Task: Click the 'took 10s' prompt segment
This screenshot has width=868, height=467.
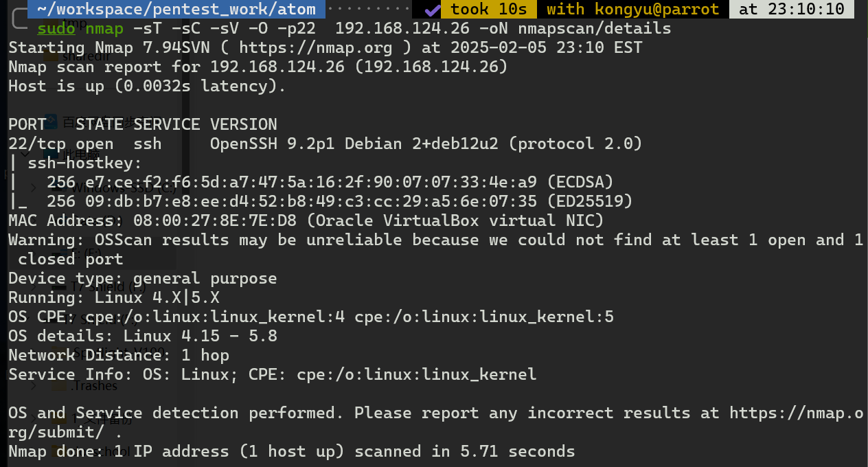Action: [489, 10]
